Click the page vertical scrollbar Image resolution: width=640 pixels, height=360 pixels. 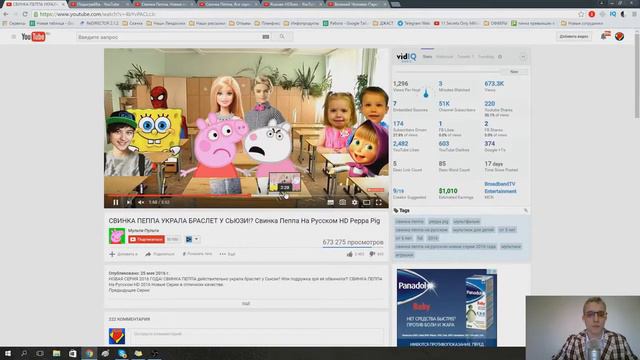(x=636, y=76)
